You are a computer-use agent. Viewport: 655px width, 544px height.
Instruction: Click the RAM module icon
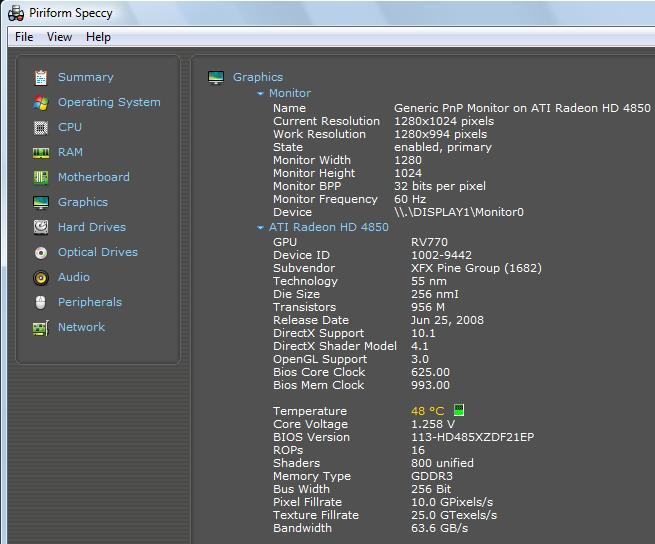[41, 153]
